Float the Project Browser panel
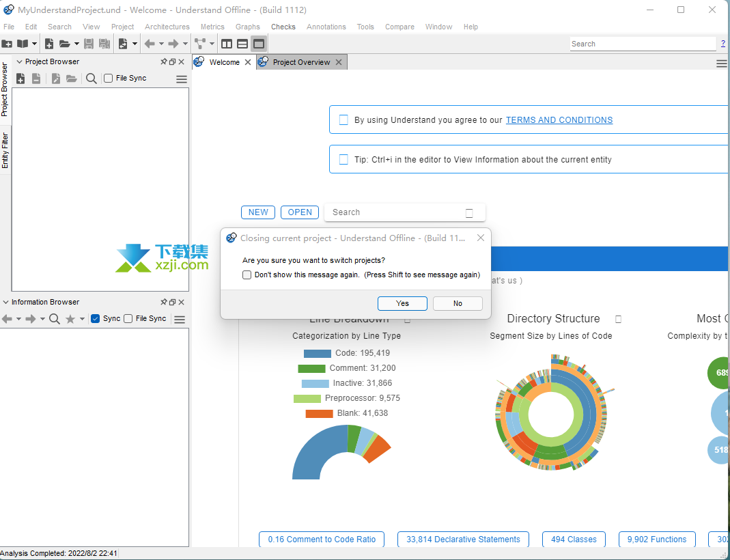Screen dimensions: 730x560 (x=172, y=61)
